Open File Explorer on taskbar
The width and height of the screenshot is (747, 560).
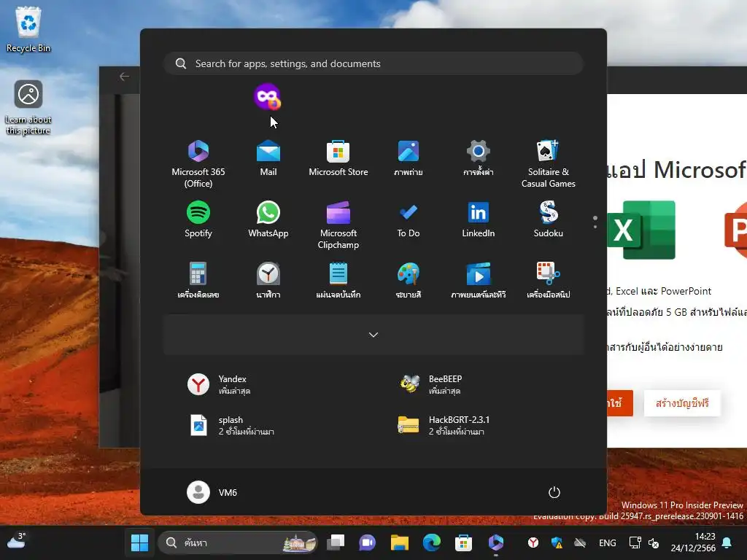399,542
